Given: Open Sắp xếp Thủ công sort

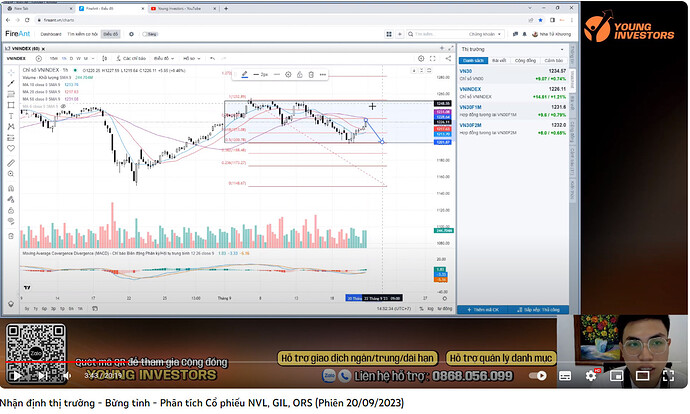Looking at the screenshot, I should 538,310.
